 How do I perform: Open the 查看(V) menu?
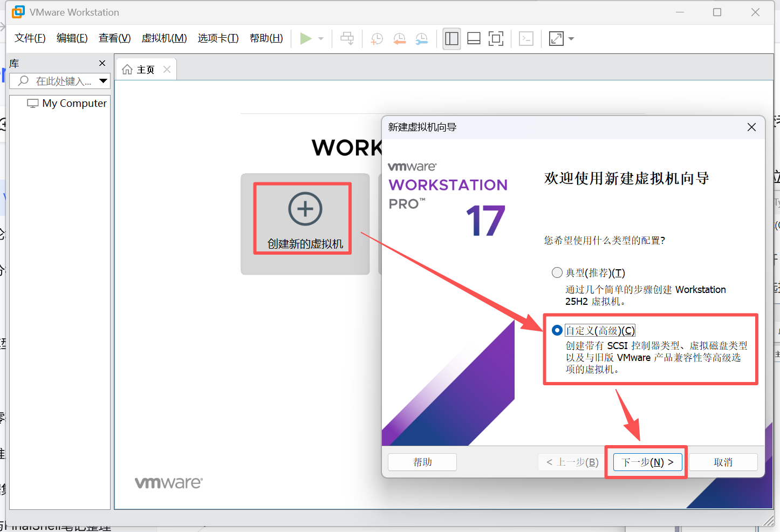pos(114,38)
